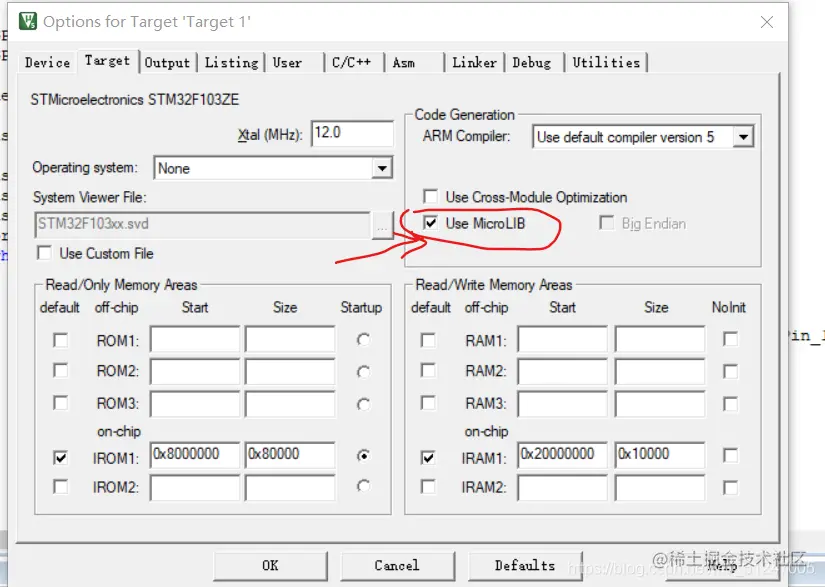Select ROM2 Startup radio button
This screenshot has height=587, width=825.
coord(363,372)
